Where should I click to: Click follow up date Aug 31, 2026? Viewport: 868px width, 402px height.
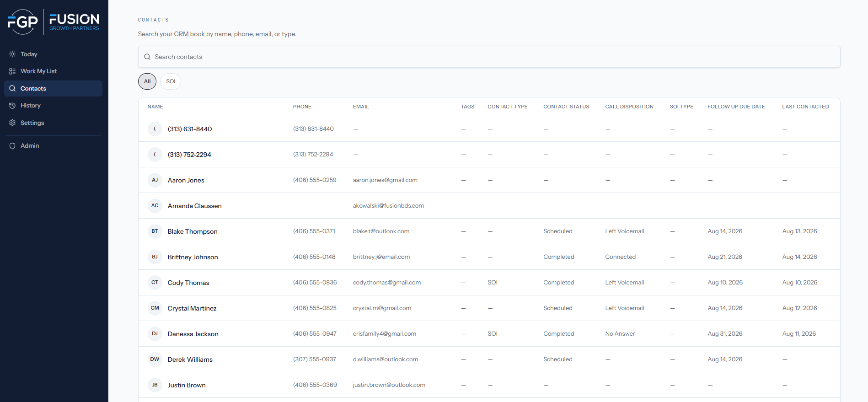(x=725, y=334)
